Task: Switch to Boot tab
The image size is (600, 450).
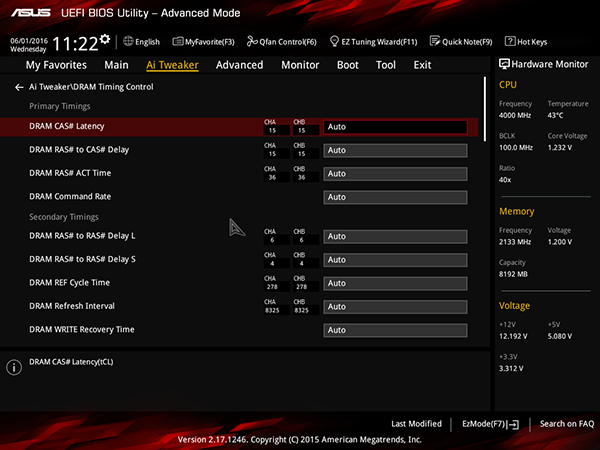Action: (x=347, y=65)
